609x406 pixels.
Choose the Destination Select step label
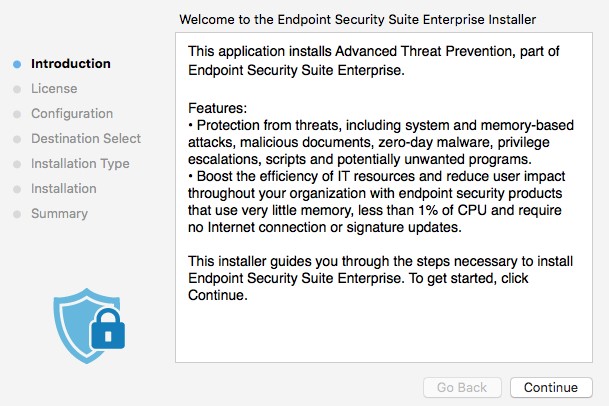(x=86, y=139)
